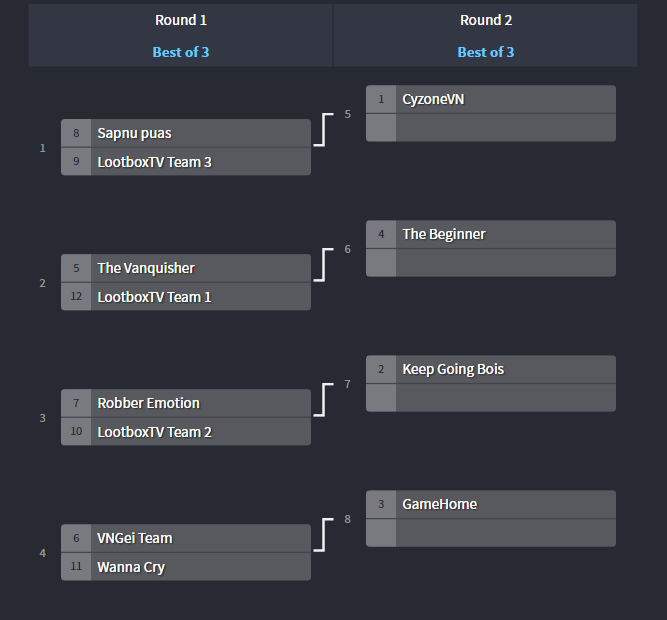Open The Vanquisher team entry
This screenshot has width=667, height=620.
(186, 268)
